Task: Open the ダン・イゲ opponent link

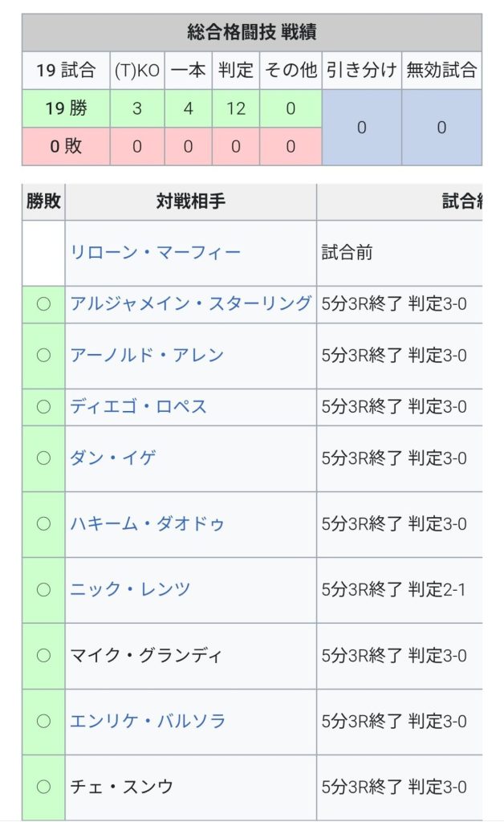Action: (112, 458)
